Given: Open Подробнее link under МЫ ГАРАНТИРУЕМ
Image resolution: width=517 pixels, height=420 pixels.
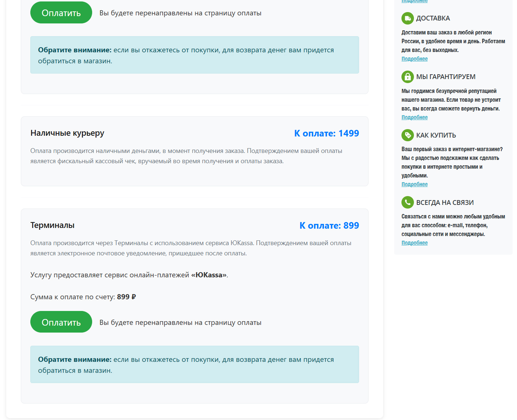Looking at the screenshot, I should [x=414, y=117].
